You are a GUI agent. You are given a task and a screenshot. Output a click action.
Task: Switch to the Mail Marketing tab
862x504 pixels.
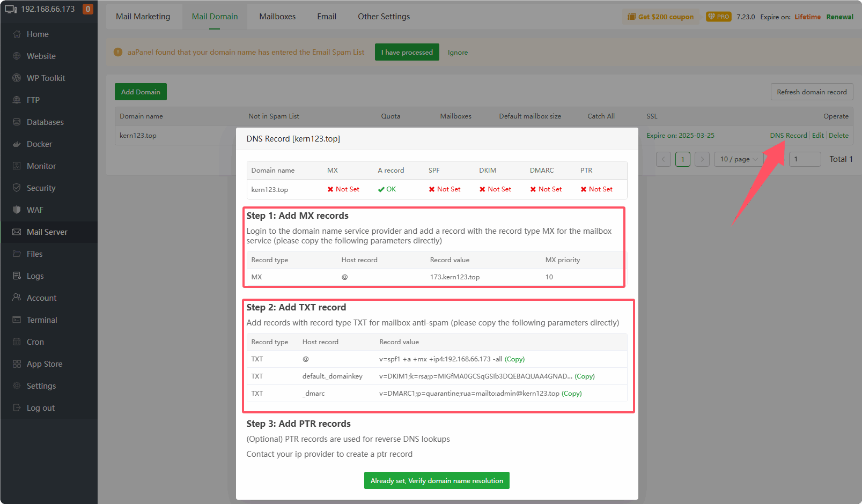[x=143, y=17]
